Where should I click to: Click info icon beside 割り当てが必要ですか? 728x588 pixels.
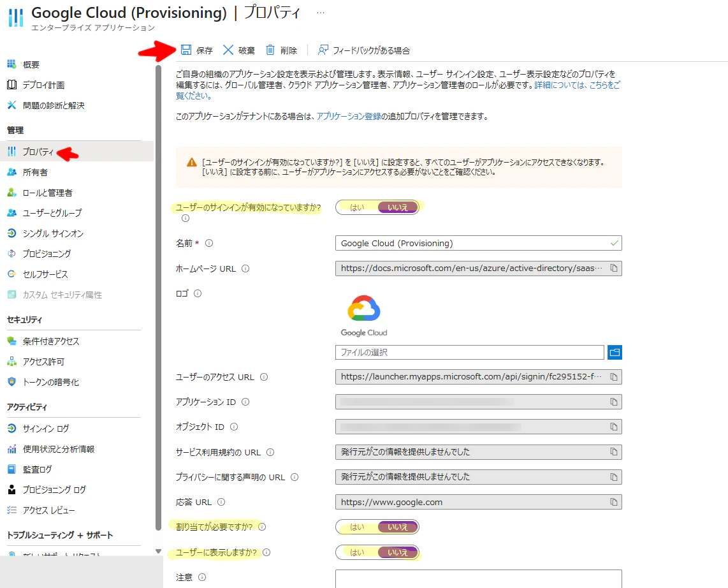(262, 527)
